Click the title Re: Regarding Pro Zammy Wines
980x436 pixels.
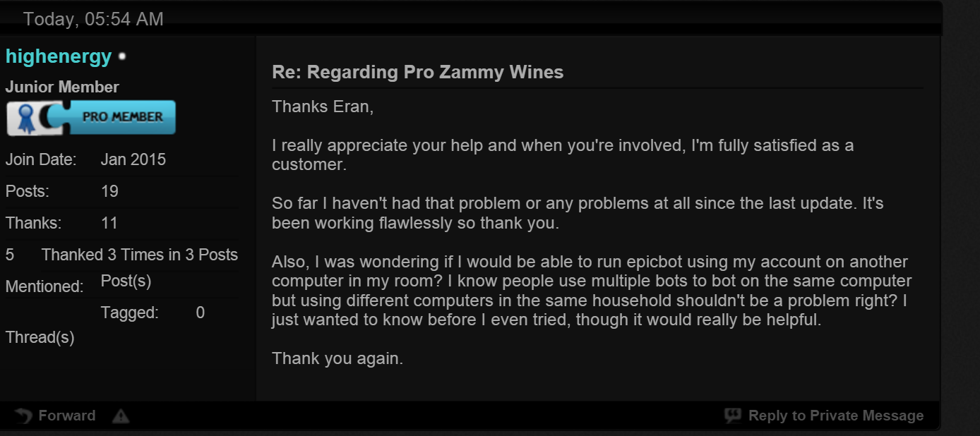418,72
